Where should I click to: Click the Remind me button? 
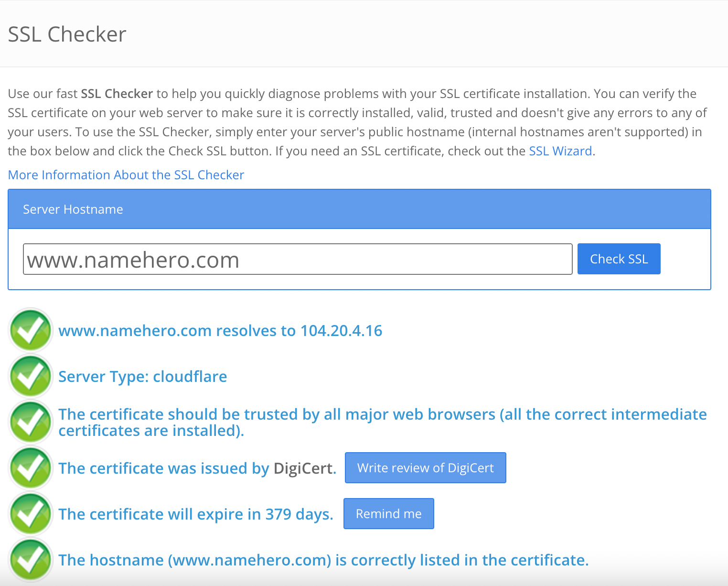pyautogui.click(x=388, y=513)
